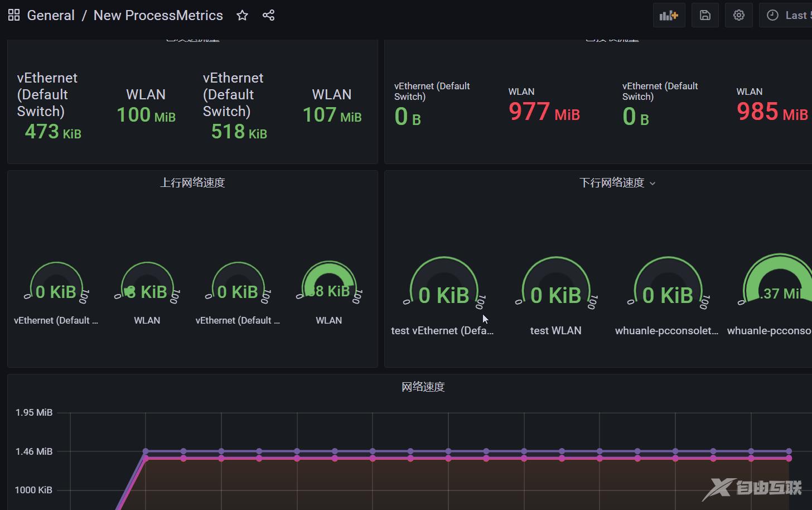Select the 473 KiB vEthernet stat value
This screenshot has height=510, width=812.
pyautogui.click(x=53, y=132)
